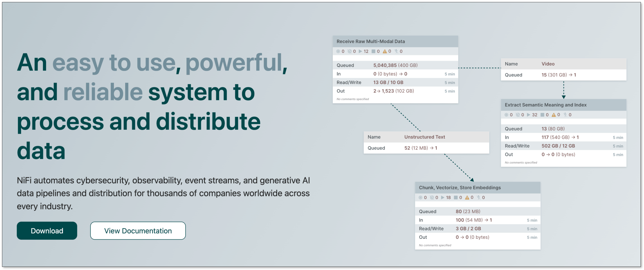This screenshot has height=270, width=644.
Task: Click warning triangle icon in Extract Semantic Meaning group
Action: 553,115
